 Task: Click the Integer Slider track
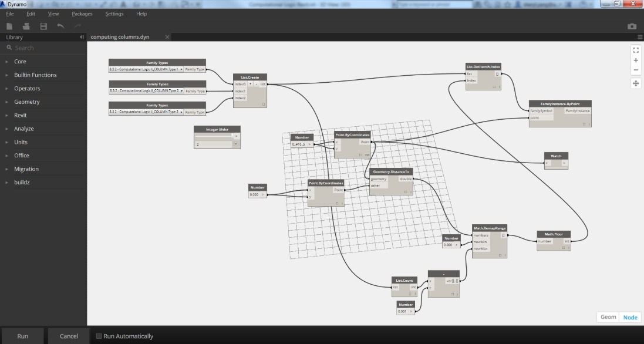(x=214, y=136)
